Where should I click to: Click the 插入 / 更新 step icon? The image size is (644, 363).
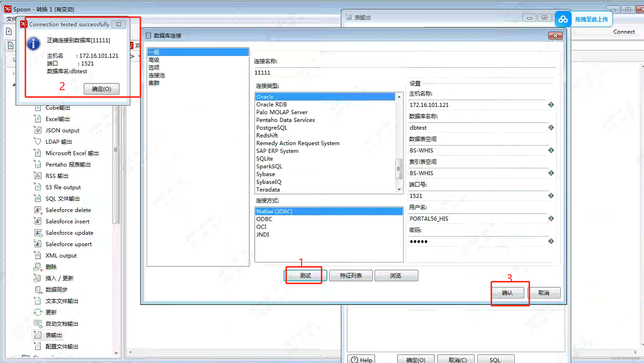[x=38, y=278]
